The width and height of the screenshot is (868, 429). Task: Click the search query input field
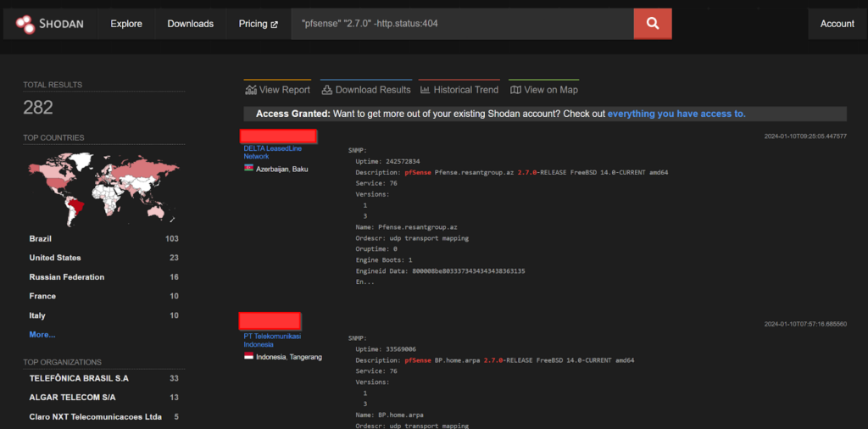click(x=462, y=24)
